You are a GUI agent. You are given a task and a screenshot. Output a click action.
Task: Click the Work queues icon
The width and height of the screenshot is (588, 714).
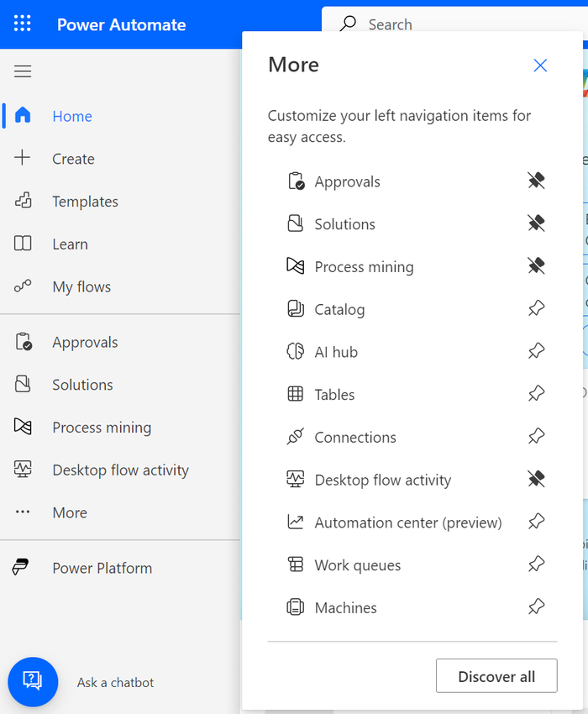point(295,565)
